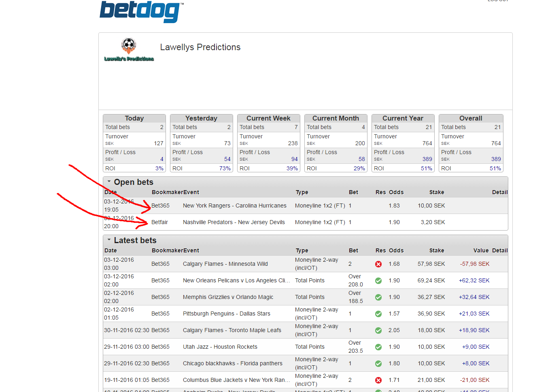The width and height of the screenshot is (550, 392).
Task: Click the Stake column header in Open bets
Action: tap(437, 192)
